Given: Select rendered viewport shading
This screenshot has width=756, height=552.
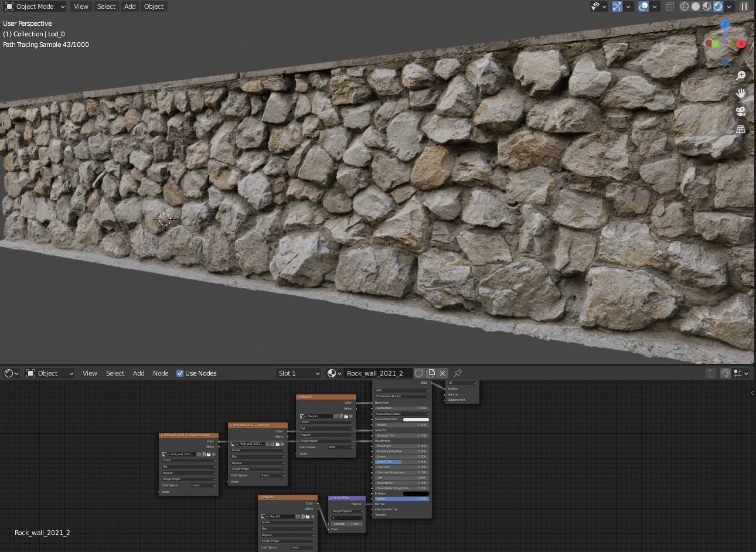Looking at the screenshot, I should 718,6.
